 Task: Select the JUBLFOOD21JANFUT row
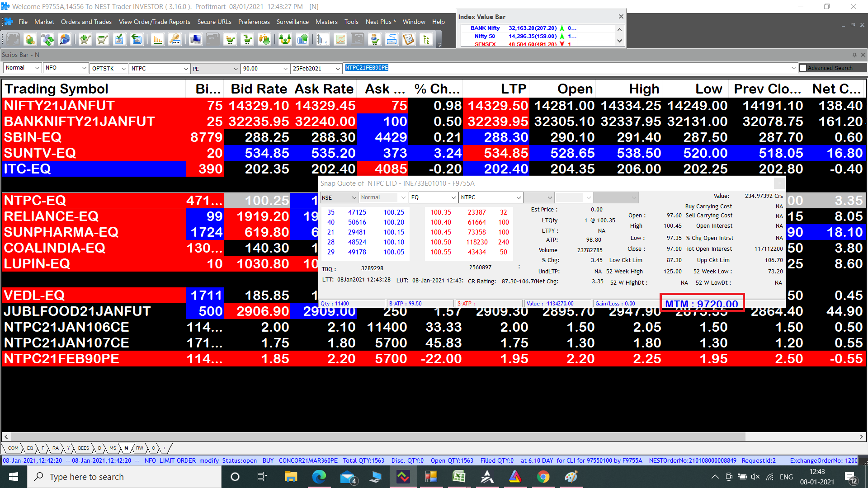(x=434, y=311)
